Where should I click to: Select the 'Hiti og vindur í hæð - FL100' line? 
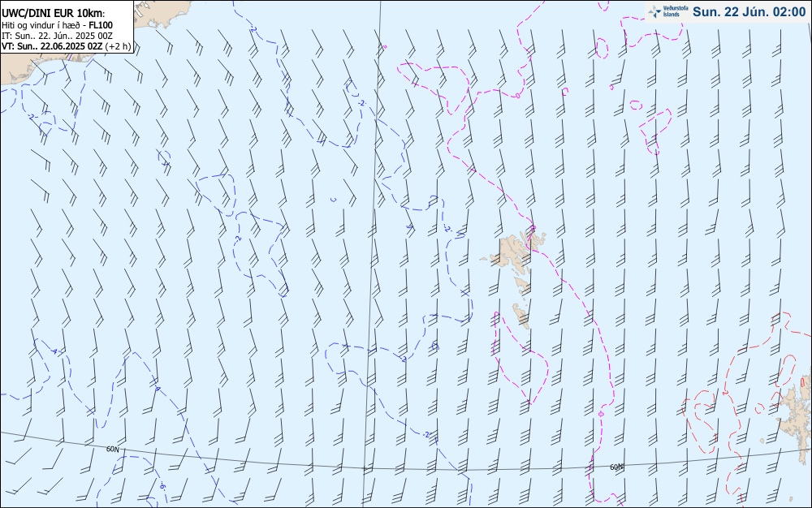click(57, 25)
